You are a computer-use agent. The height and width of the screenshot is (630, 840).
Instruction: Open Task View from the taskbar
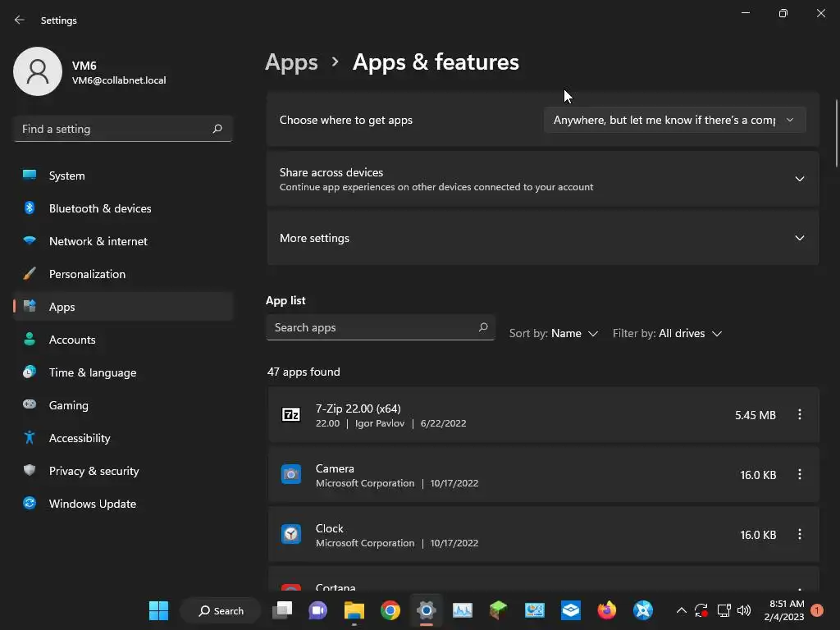(282, 610)
